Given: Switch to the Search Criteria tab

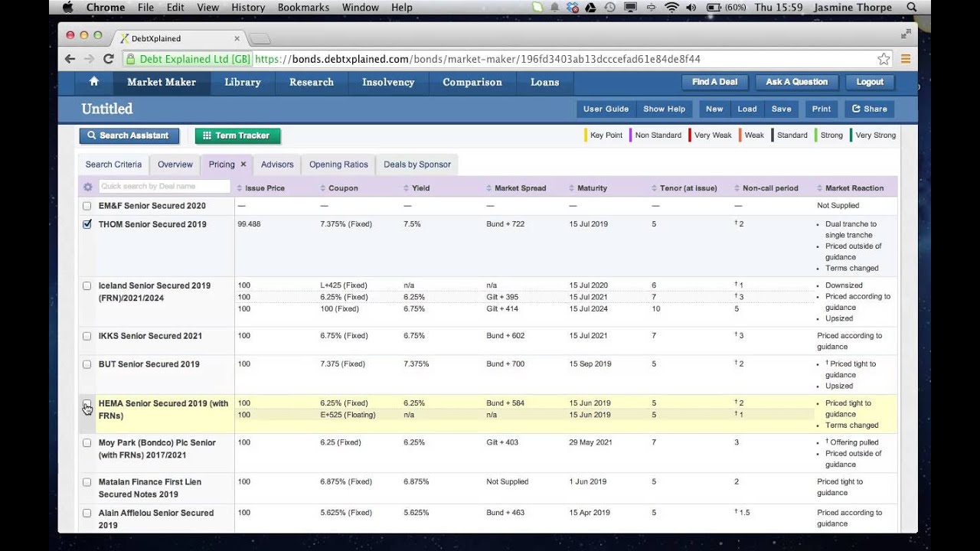Looking at the screenshot, I should (x=113, y=165).
